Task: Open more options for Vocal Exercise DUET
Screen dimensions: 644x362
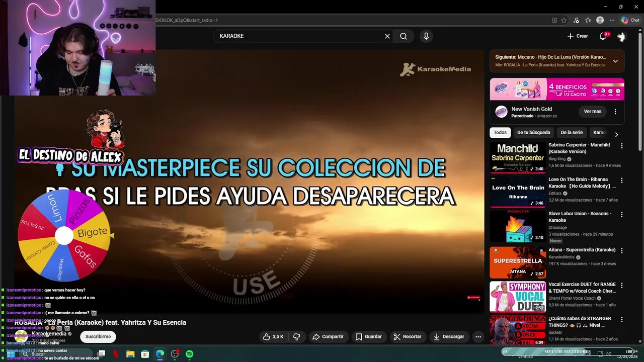Action: click(621, 285)
